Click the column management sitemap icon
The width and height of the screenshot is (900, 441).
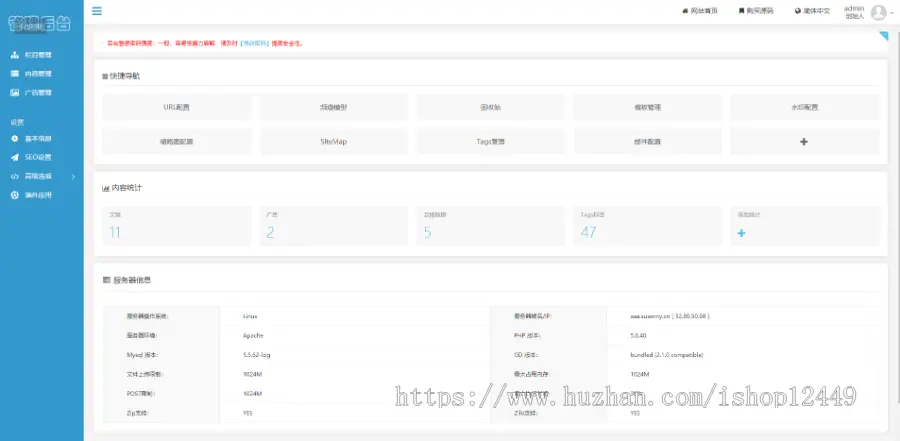pyautogui.click(x=15, y=55)
